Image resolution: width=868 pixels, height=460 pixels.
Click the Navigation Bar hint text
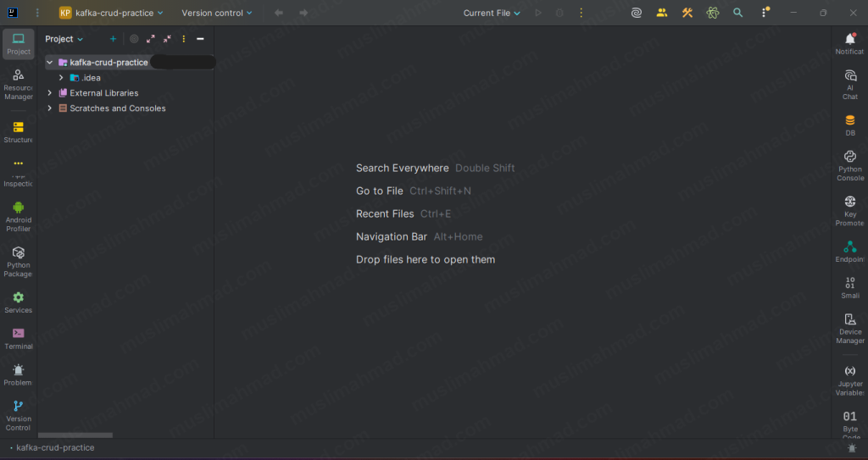click(392, 236)
